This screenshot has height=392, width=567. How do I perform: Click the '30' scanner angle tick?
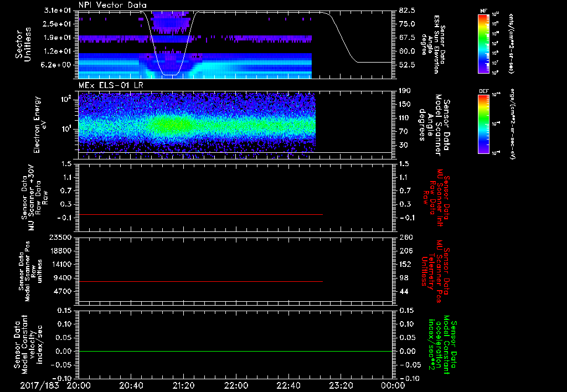coord(404,145)
